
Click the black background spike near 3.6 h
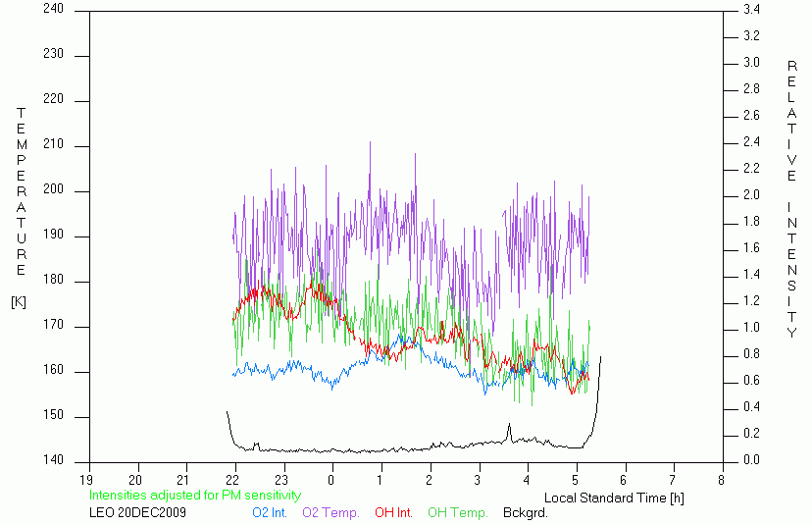tap(509, 430)
